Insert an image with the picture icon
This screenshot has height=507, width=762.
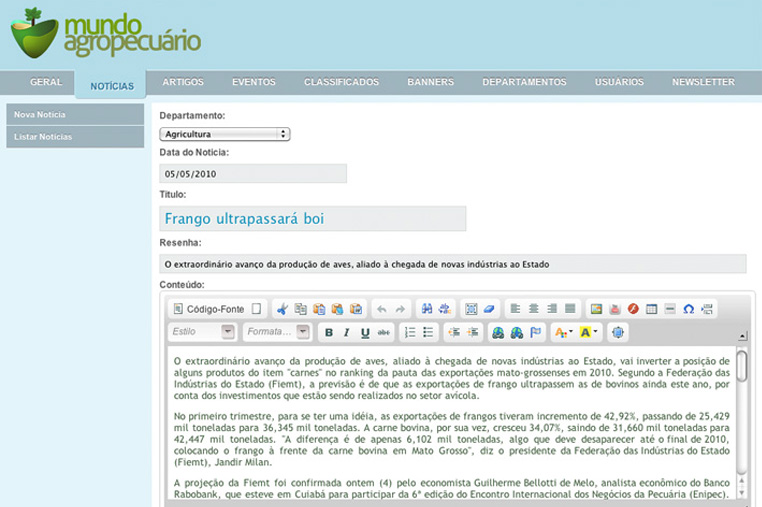[596, 309]
